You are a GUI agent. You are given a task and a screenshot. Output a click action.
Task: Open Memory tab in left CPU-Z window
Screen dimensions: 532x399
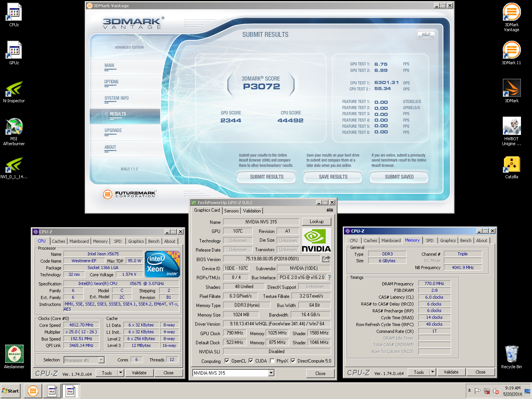[x=100, y=241]
